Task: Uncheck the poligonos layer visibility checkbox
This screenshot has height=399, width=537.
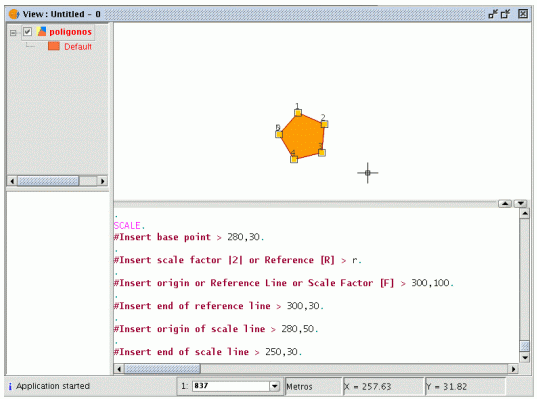Action: click(x=27, y=32)
